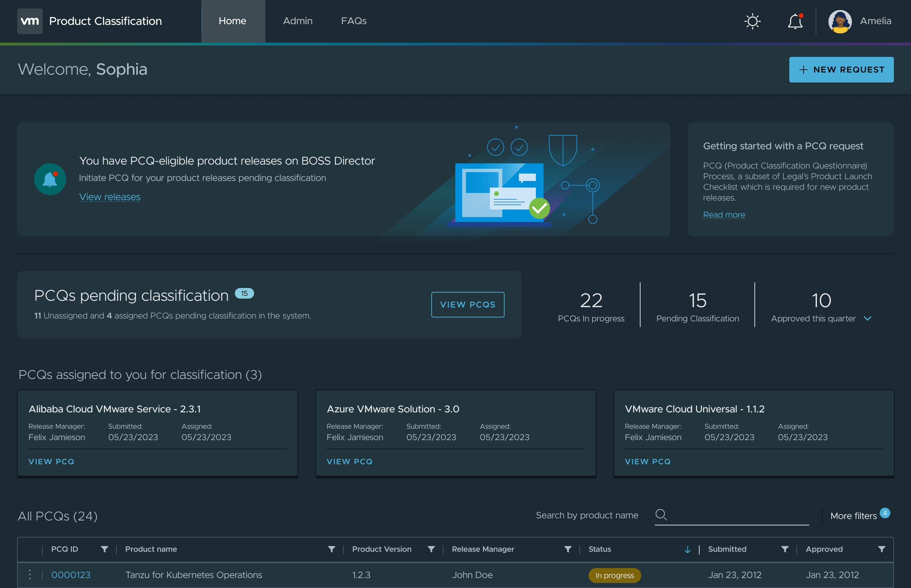911x588 pixels.
Task: Switch to the Admin tab
Action: 298,21
